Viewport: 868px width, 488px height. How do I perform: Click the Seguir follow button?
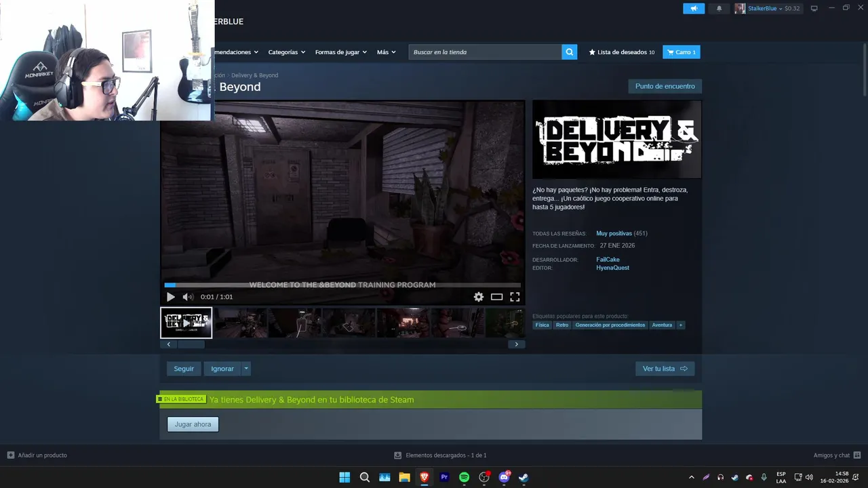pos(184,369)
